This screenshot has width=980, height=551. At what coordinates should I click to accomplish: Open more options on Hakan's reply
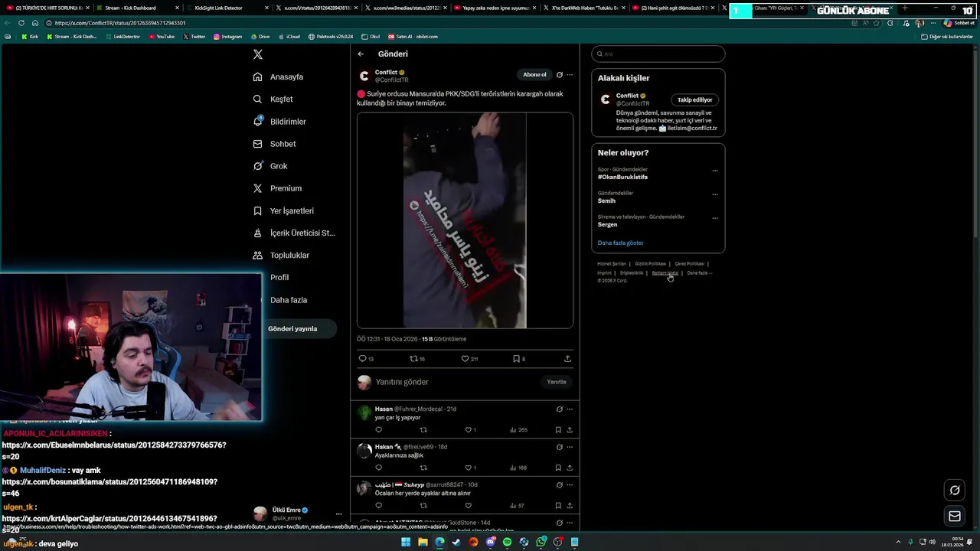[570, 447]
